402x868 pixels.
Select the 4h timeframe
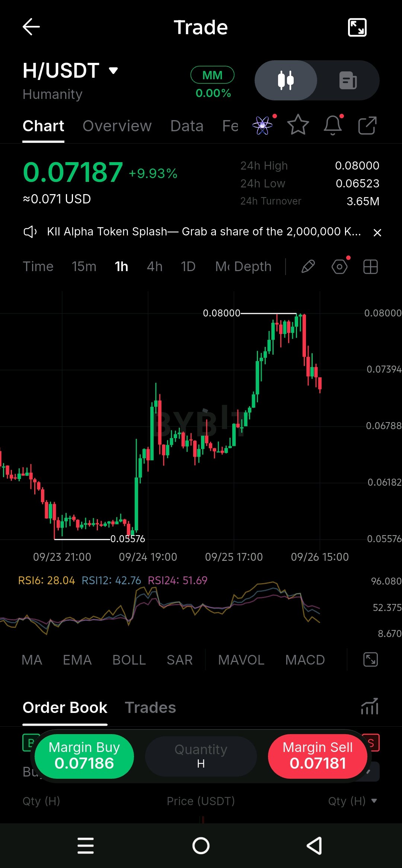pos(155,267)
